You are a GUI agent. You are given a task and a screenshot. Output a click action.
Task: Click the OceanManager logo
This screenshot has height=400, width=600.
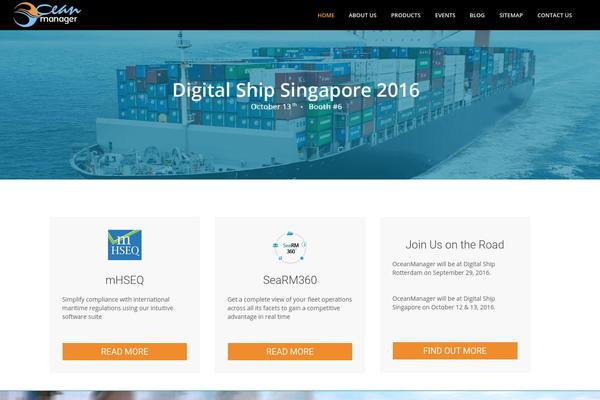[47, 15]
